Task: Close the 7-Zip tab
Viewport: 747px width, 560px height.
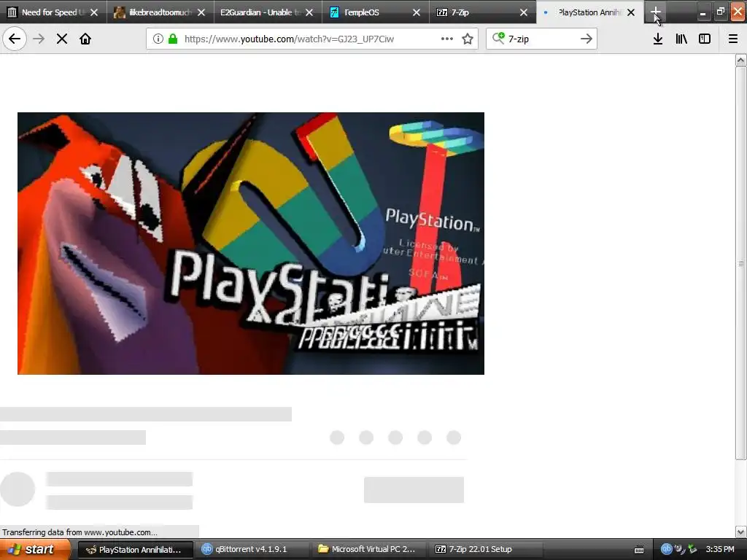Action: coord(524,12)
